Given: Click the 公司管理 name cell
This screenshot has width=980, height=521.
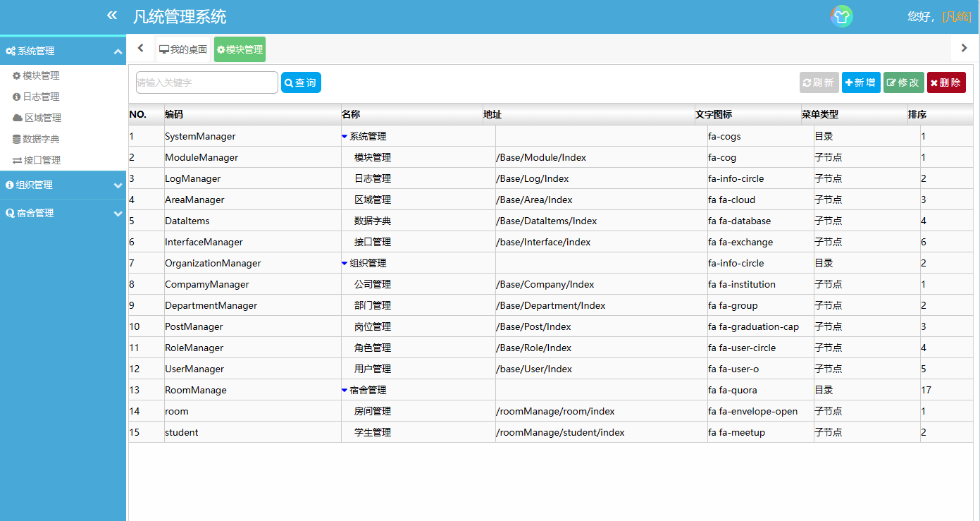Looking at the screenshot, I should point(418,284).
